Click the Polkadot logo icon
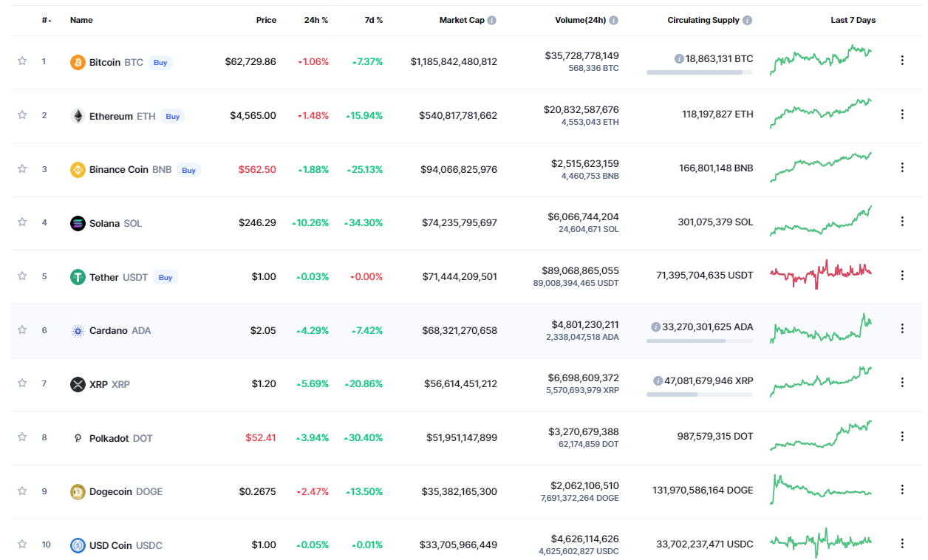Screen dimensions: 928x560 pos(78,438)
